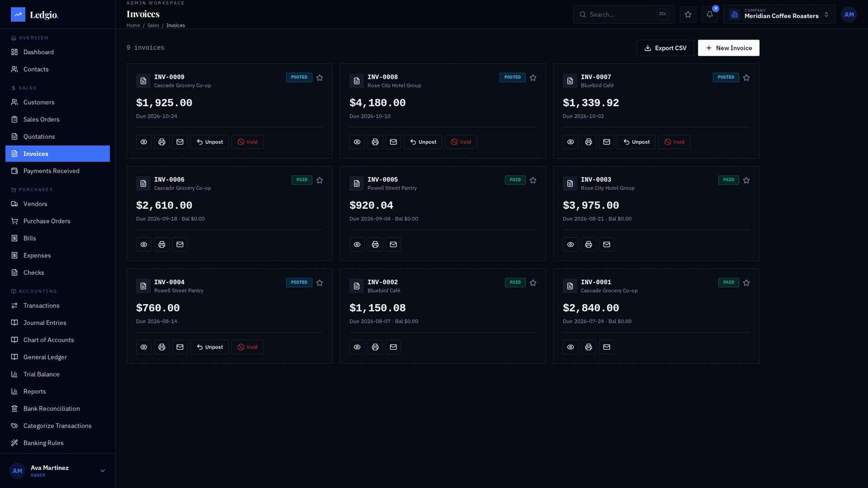Viewport: 868px width, 488px height.
Task: Go to Chart of Accounts
Action: pos(58,340)
